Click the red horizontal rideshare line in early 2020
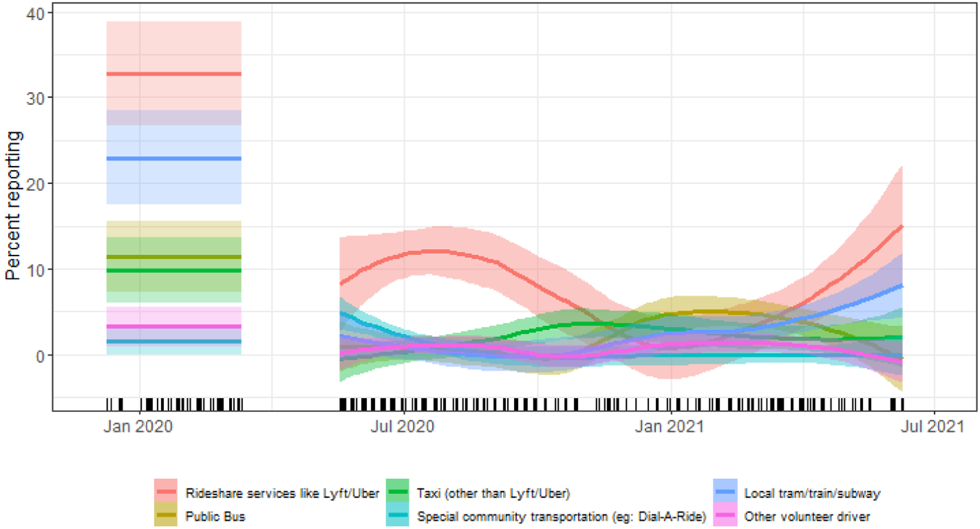 point(174,74)
